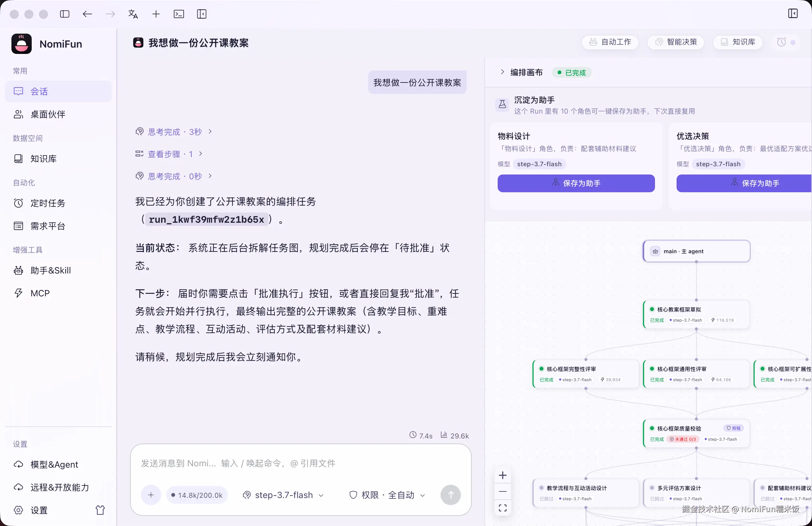This screenshot has height=526, width=812.
Task: Click the user message bubble 我想做一份公开课教案
Action: tap(417, 82)
